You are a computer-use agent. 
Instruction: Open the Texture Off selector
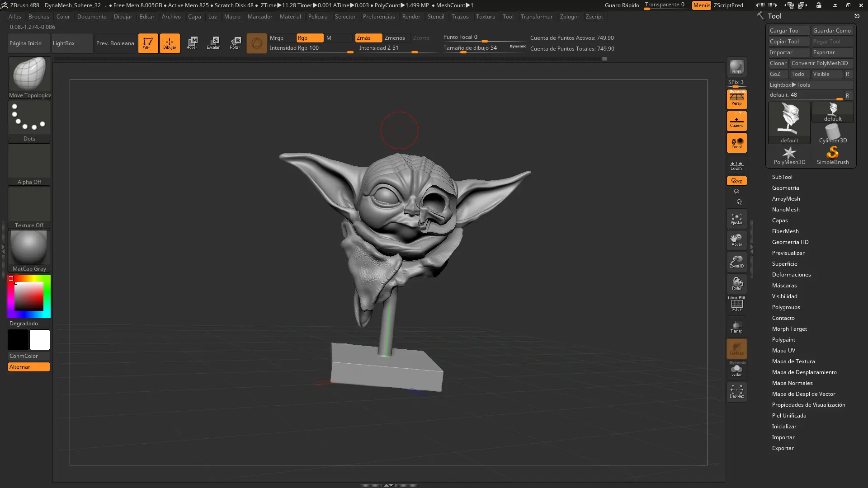point(29,208)
